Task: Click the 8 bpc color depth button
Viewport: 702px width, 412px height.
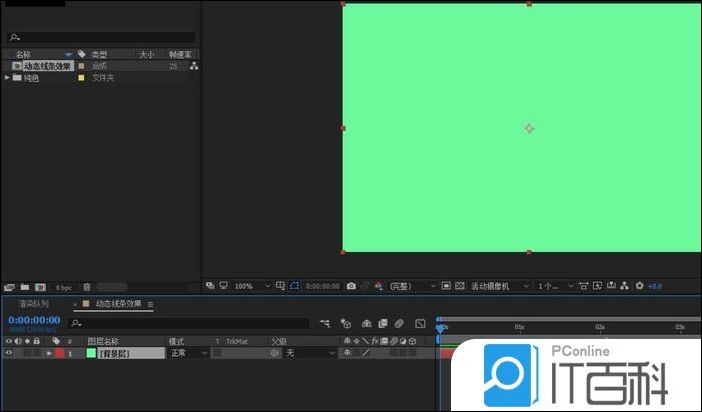Action: point(63,287)
